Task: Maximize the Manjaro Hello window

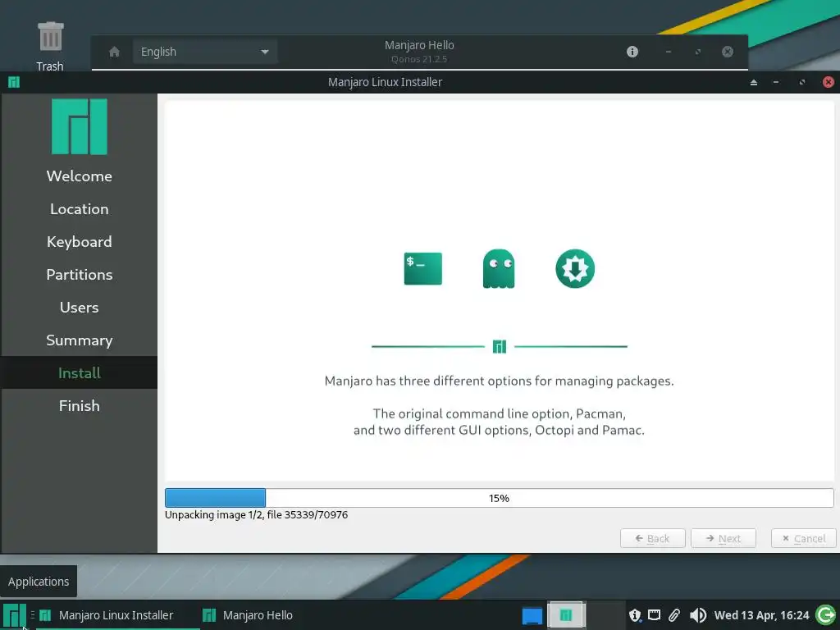Action: (697, 52)
